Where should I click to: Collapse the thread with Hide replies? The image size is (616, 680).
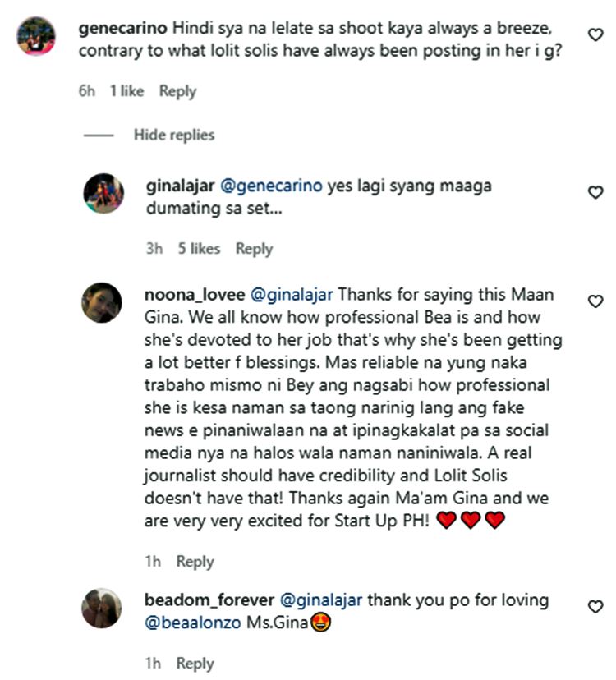tap(173, 135)
